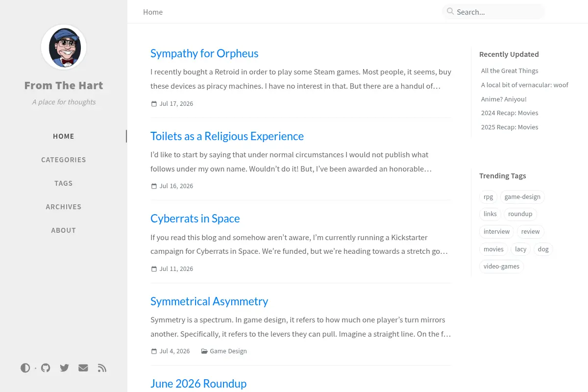This screenshot has height=392, width=588.
Task: Select the Tags sidebar item
Action: (x=64, y=183)
